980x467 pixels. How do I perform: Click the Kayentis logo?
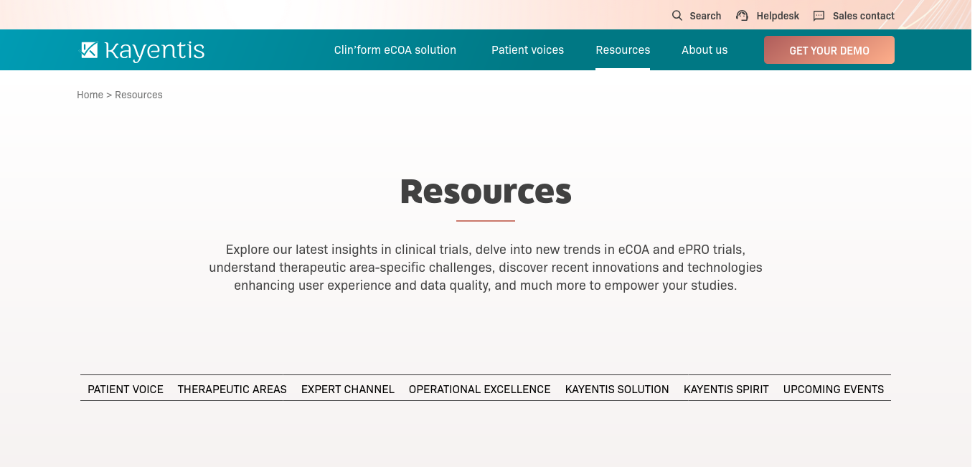pos(142,50)
